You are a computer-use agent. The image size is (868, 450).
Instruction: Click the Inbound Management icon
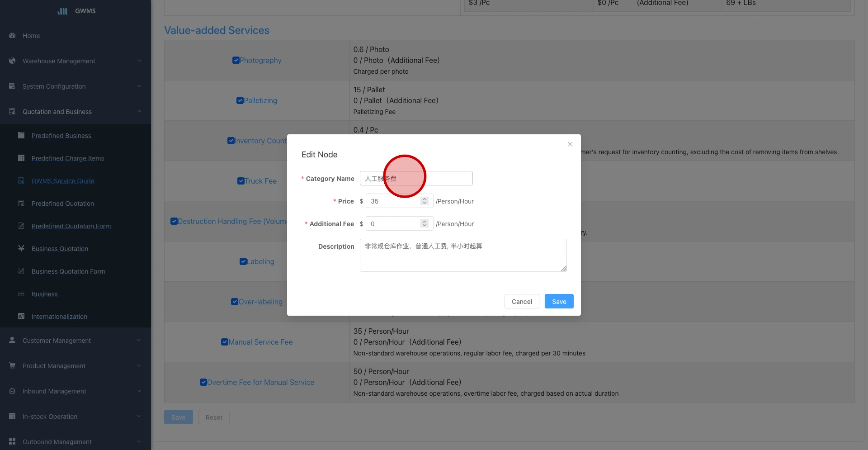[12, 391]
